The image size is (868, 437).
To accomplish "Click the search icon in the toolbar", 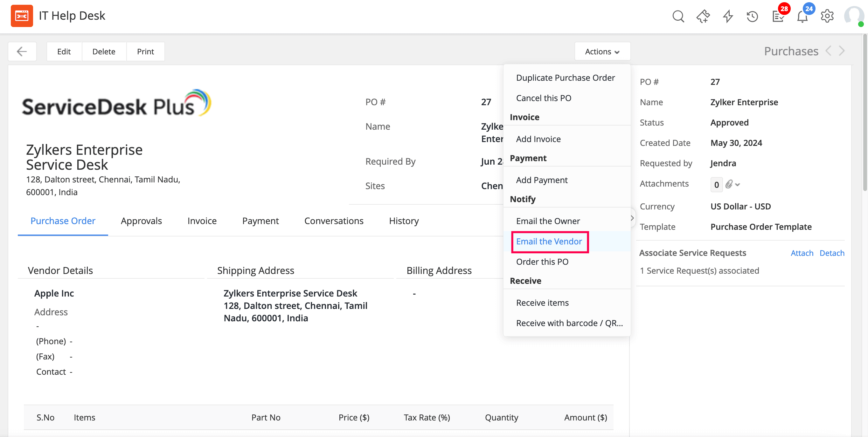I will [x=678, y=16].
